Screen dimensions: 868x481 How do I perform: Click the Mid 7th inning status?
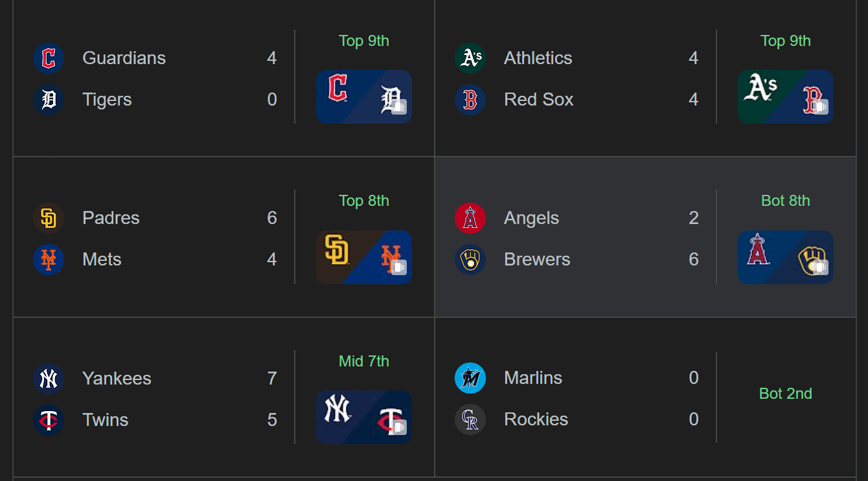364,361
